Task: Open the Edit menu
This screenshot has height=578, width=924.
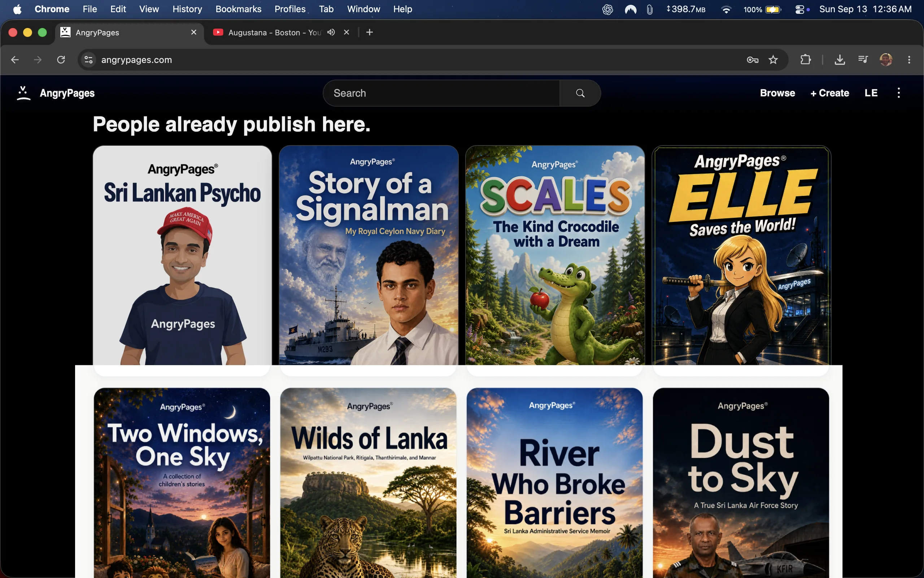Action: tap(118, 9)
